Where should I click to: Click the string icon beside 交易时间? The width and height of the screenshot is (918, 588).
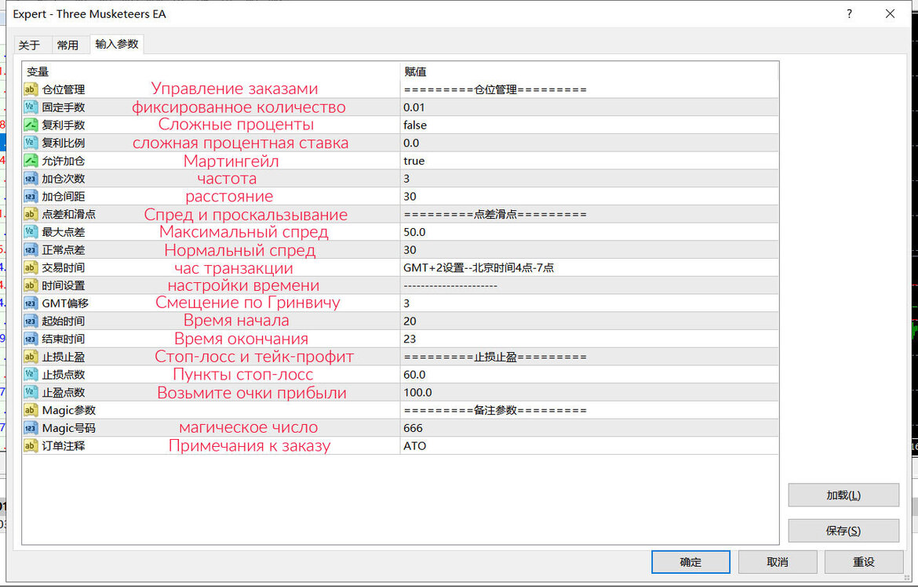tap(31, 268)
